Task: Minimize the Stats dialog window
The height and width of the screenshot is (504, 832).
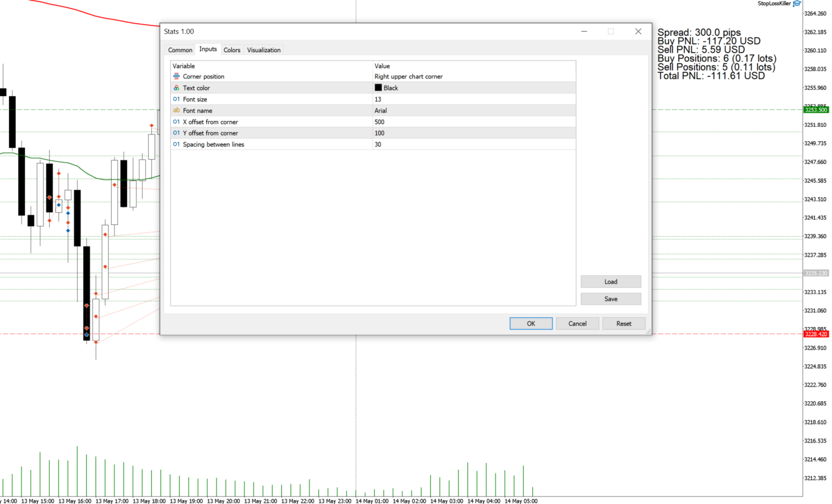Action: 584,31
